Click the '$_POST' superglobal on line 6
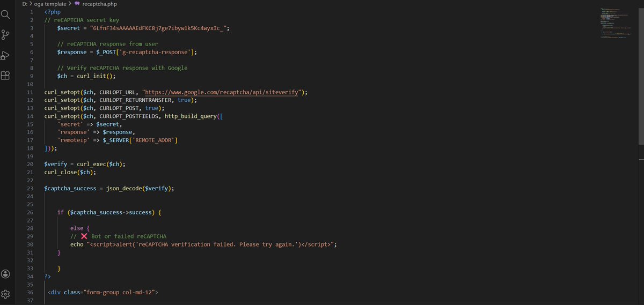Image resolution: width=644 pixels, height=305 pixels. 106,52
